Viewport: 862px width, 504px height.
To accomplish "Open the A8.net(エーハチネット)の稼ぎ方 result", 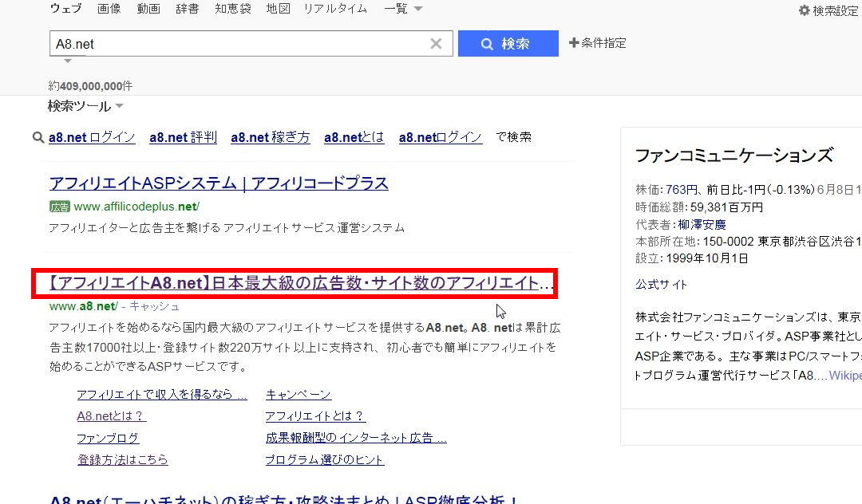I will pyautogui.click(x=283, y=499).
